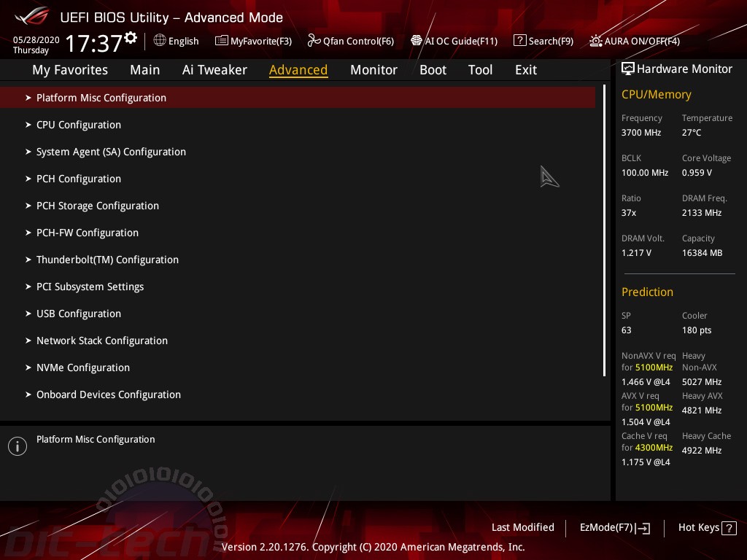Viewport: 747px width, 560px height.
Task: Open MyFavorite(F3) label
Action: click(261, 41)
